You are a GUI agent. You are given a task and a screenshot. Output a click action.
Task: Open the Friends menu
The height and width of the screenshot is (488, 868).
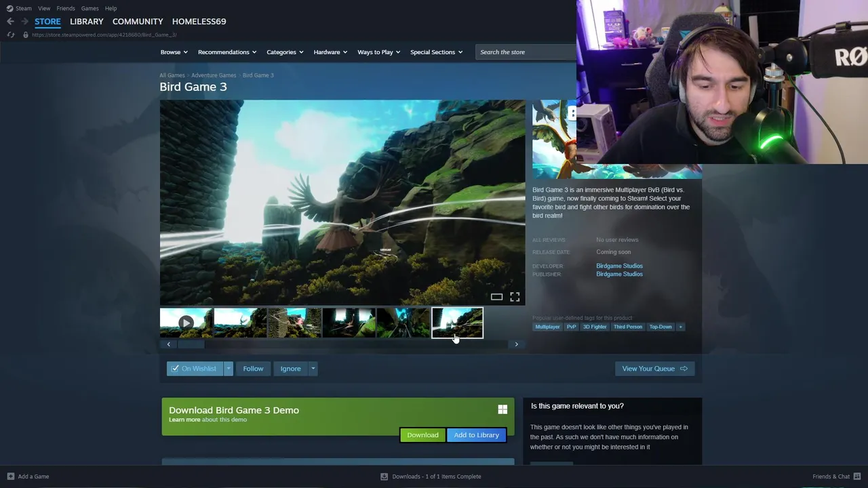click(x=66, y=8)
